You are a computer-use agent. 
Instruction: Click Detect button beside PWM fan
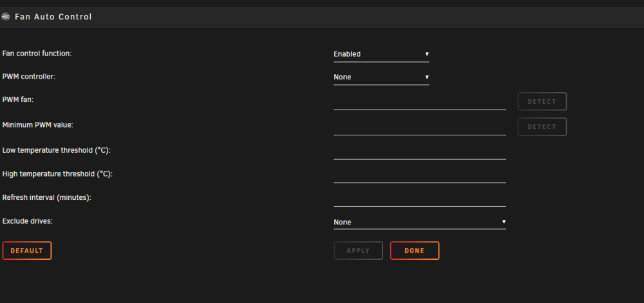542,102
